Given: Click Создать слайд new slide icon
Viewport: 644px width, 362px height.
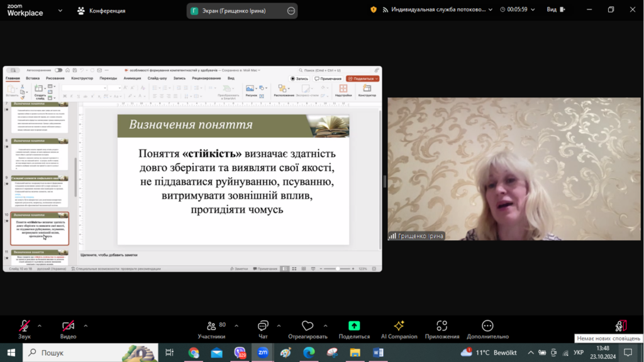Looking at the screenshot, I should point(39,89).
